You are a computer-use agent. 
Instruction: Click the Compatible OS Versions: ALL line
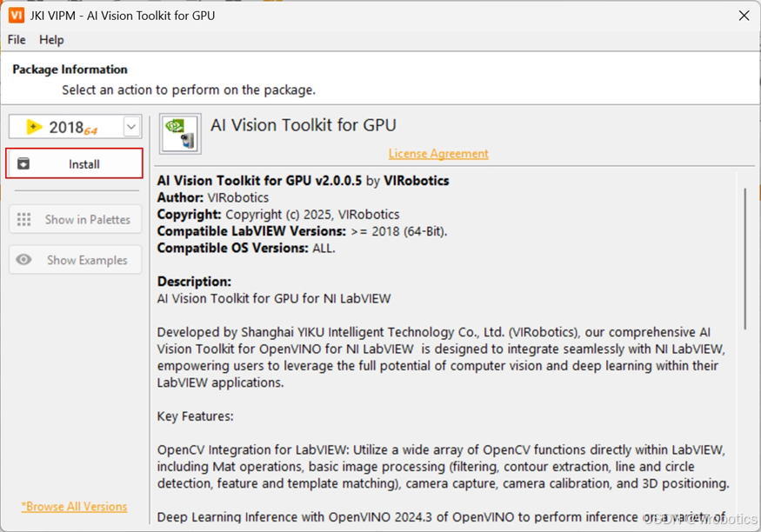(246, 248)
